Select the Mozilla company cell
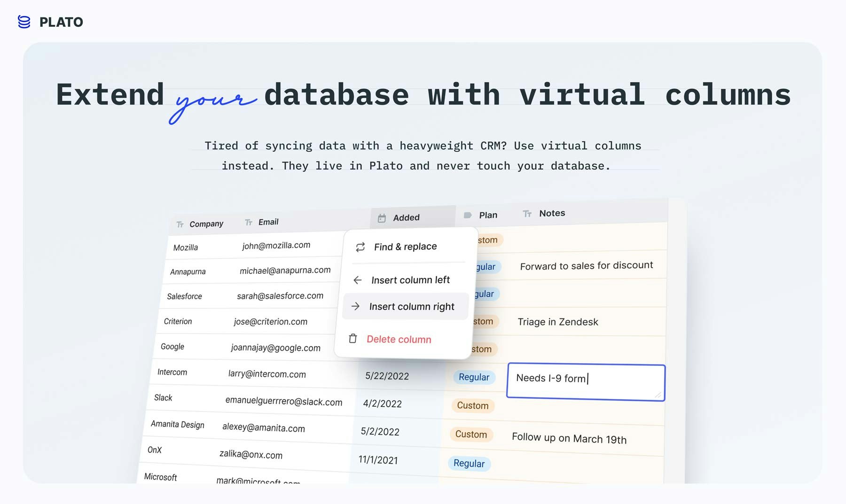This screenshot has height=504, width=846. coord(186,248)
